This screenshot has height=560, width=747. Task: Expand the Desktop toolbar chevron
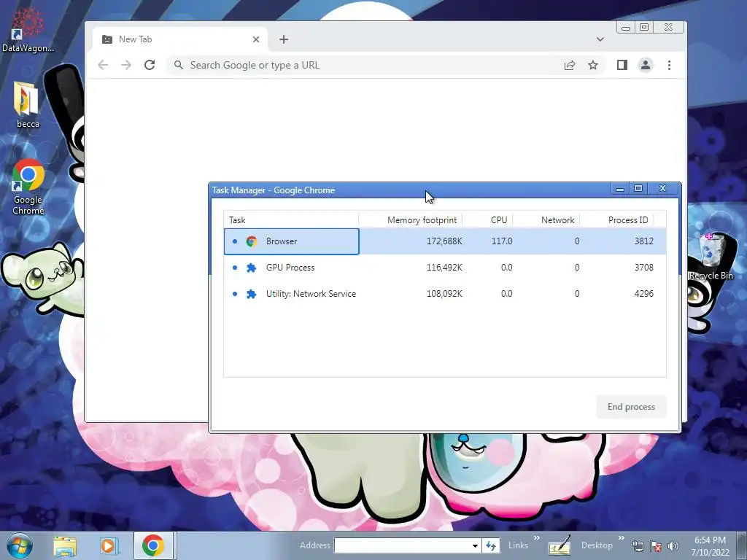[622, 538]
